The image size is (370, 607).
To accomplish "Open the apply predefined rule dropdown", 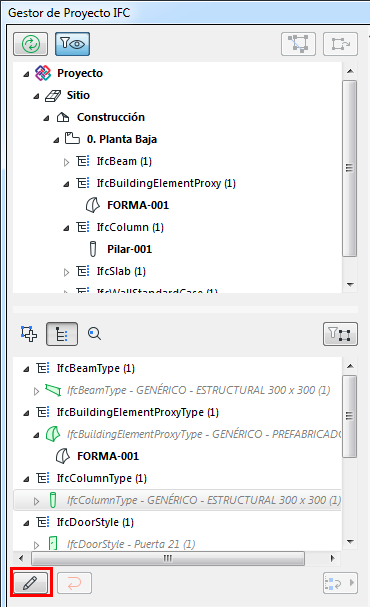I will click(341, 583).
